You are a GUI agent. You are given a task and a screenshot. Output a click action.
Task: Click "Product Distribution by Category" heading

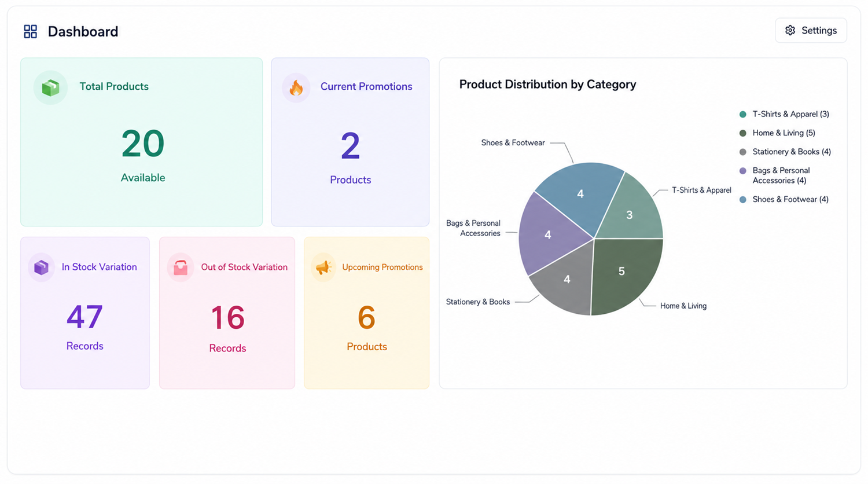(547, 85)
